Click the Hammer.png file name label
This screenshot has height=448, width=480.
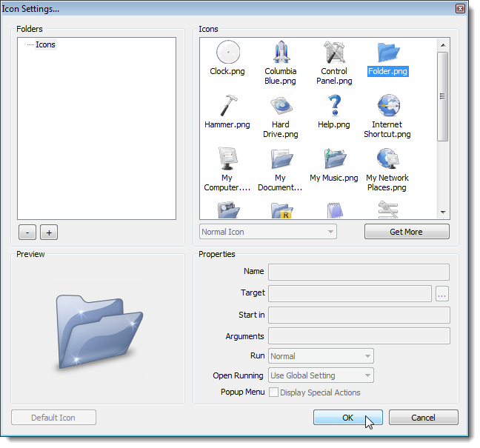pyautogui.click(x=227, y=124)
